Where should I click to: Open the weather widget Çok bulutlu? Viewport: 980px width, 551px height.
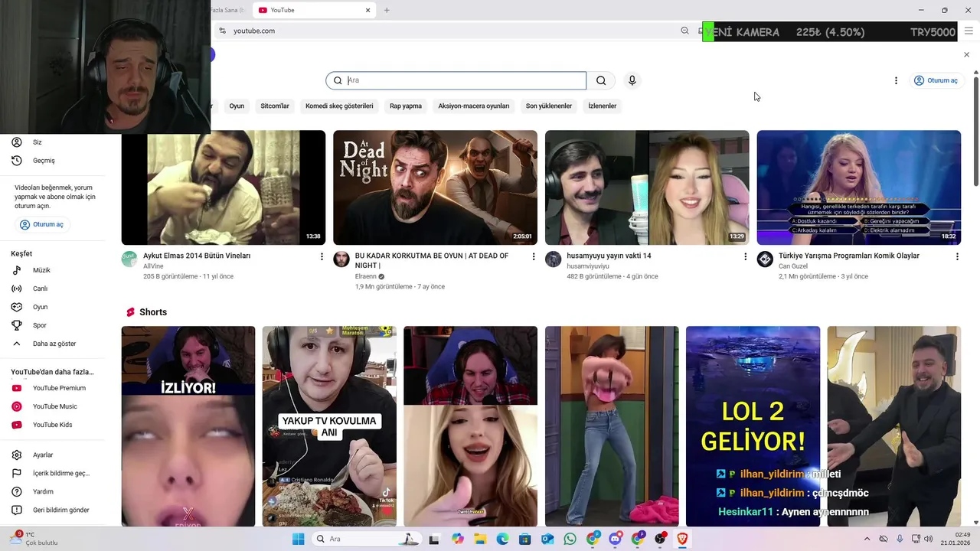34,539
